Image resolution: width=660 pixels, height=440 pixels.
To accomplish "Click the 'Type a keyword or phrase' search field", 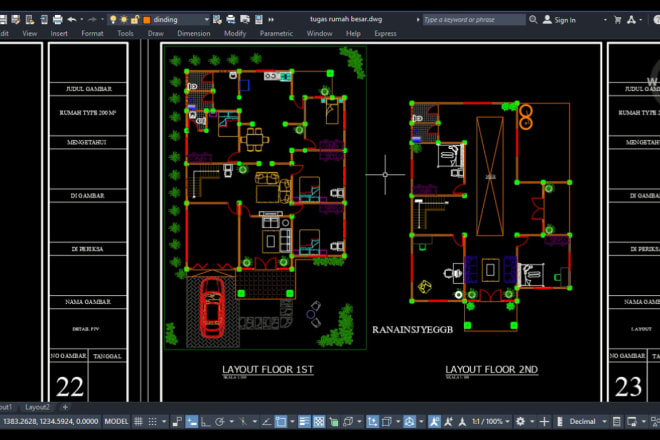I will [474, 19].
